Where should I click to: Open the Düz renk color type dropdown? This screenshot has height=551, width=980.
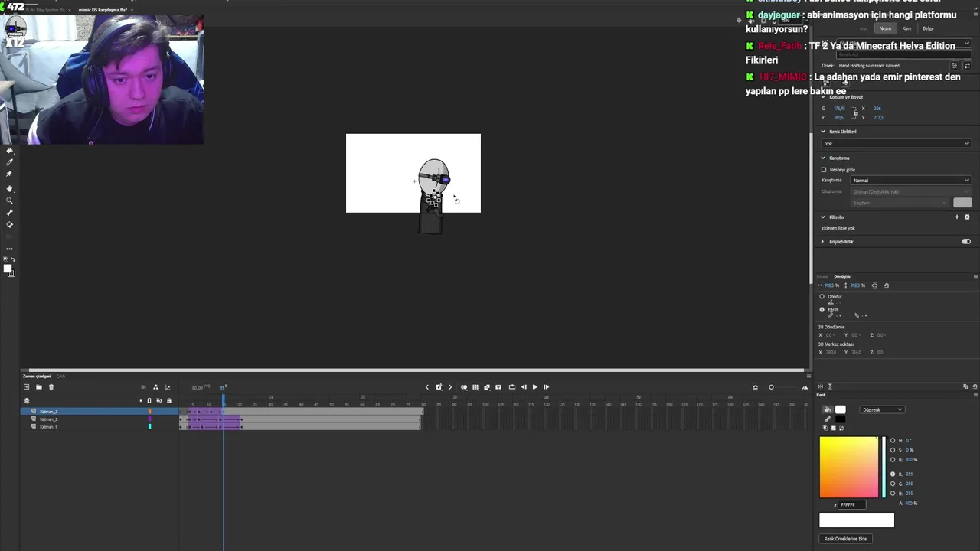tap(882, 410)
